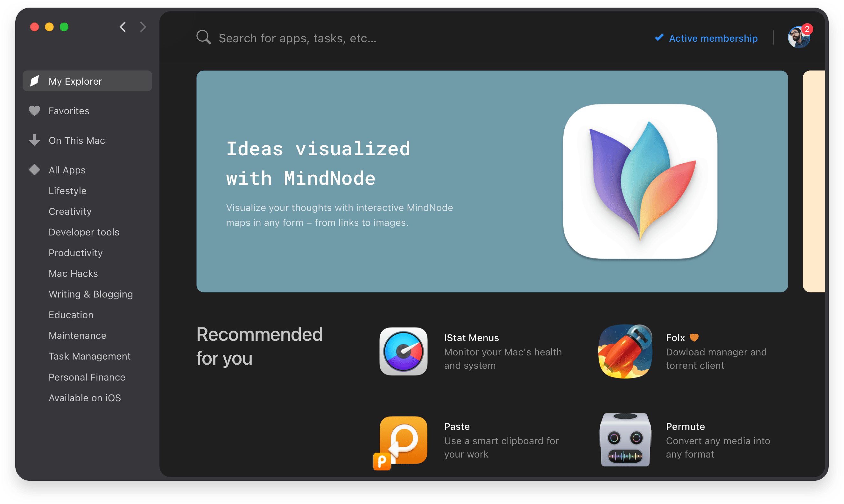
Task: Open the Maintenance category
Action: click(77, 336)
